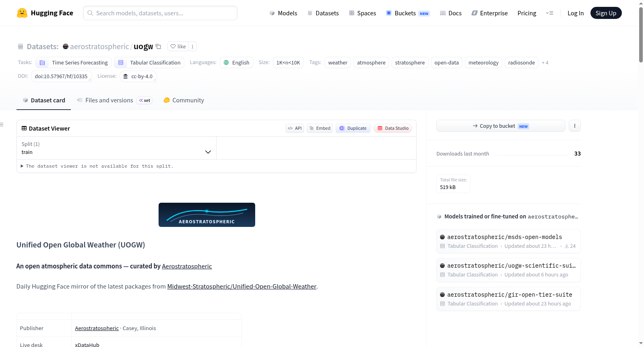644x347 pixels.
Task: Click the DOI doi:10.57967/hf/10335 badge
Action: (x=61, y=76)
